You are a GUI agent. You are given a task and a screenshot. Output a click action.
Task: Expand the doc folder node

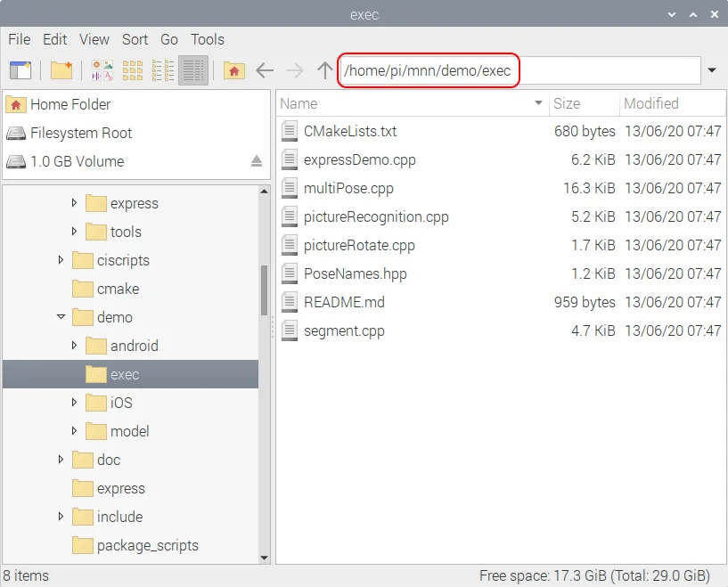coord(61,460)
